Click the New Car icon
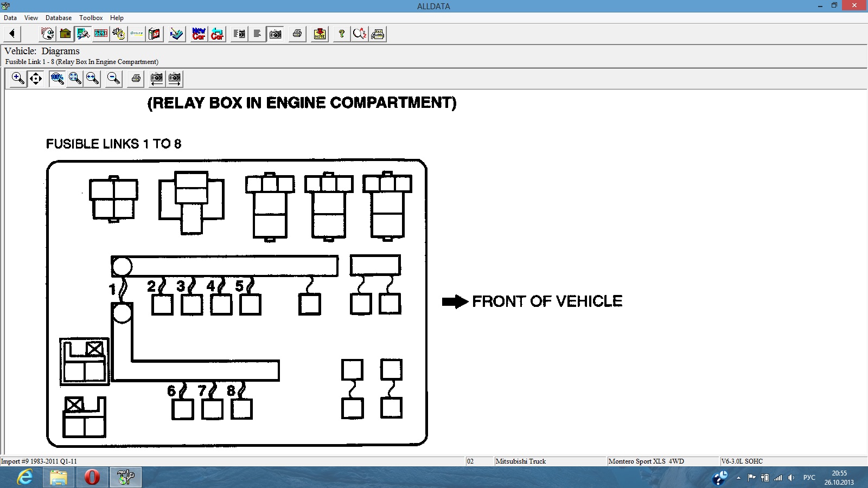Viewport: 868px width, 488px height. tap(199, 34)
